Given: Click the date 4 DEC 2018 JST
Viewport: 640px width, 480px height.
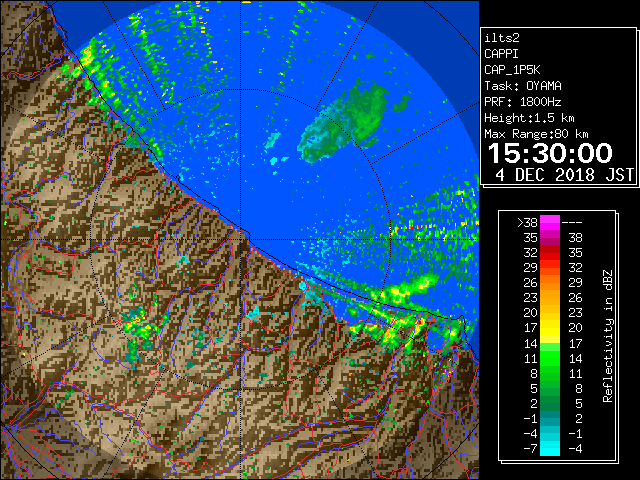Looking at the screenshot, I should click(564, 175).
